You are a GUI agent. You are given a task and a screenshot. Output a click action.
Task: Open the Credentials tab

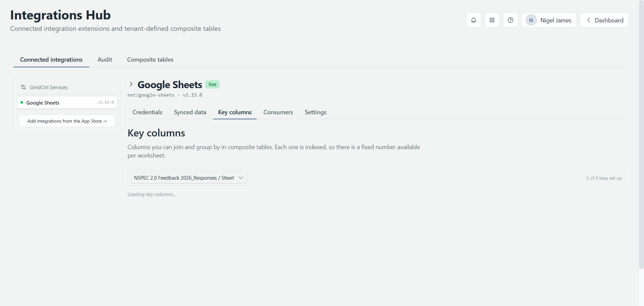tap(147, 112)
